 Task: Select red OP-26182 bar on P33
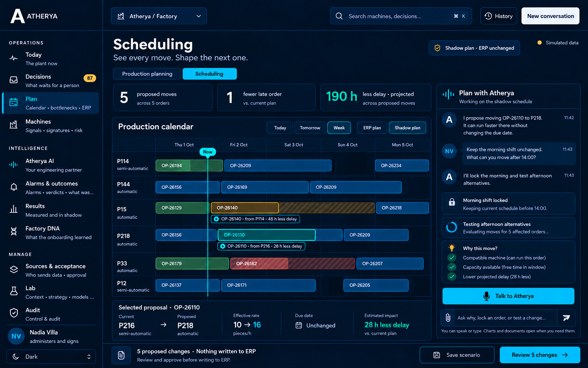(x=259, y=264)
